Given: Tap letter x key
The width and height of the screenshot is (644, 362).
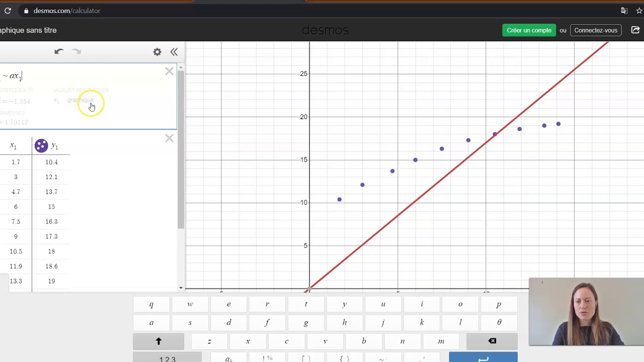Looking at the screenshot, I should pyautogui.click(x=248, y=341).
